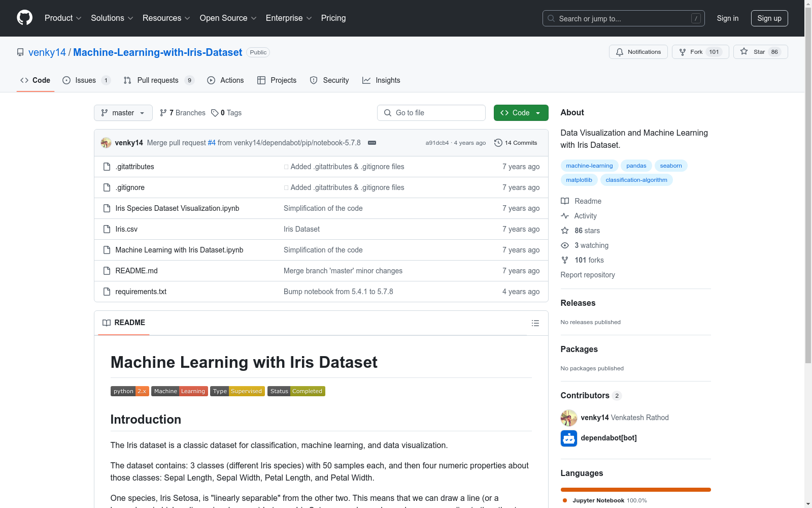Viewport: 812px width, 508px height.
Task: Open the master branch selector dropdown
Action: click(x=123, y=113)
